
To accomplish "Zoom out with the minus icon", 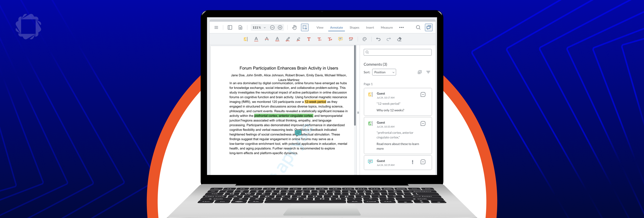I will pos(272,28).
